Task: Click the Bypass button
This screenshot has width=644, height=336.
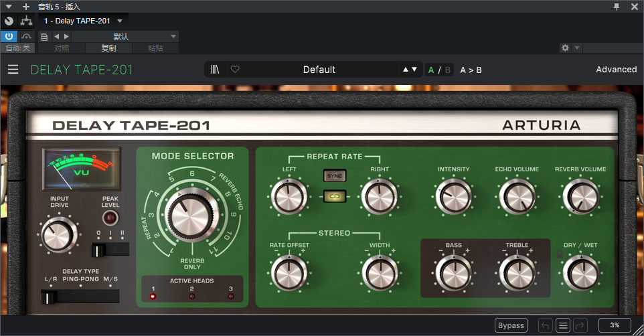Action: click(x=511, y=325)
